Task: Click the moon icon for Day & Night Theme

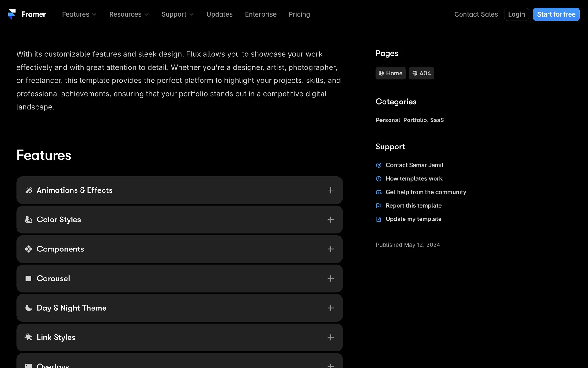Action: 28,308
